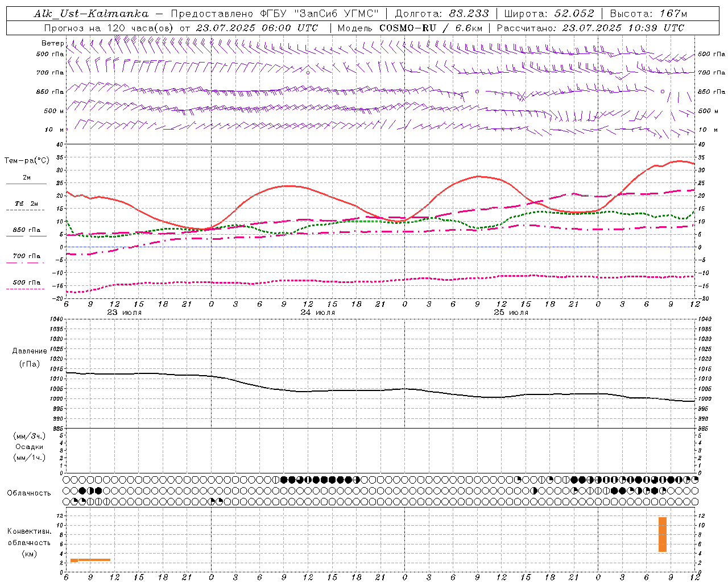Screen dimensions: 728x582
Task: Click the '23 июля' date label
Action: (125, 313)
